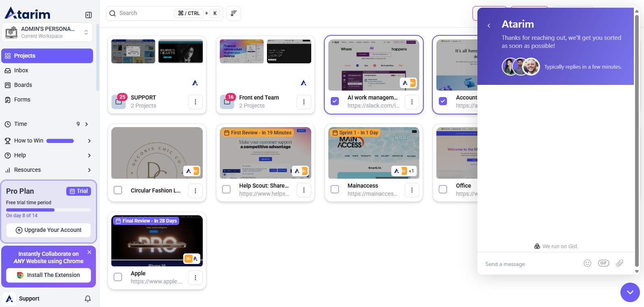Tick the Apple project checkbox

coord(118,277)
